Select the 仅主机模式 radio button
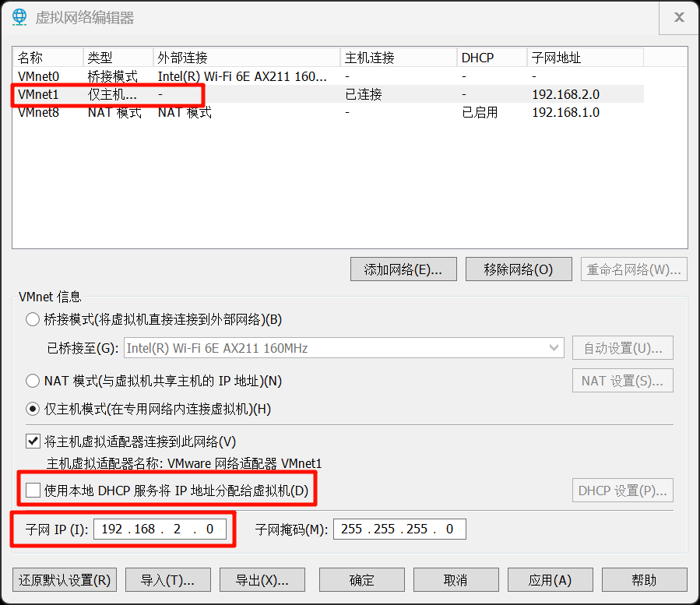Viewport: 700px width, 605px height. click(33, 409)
